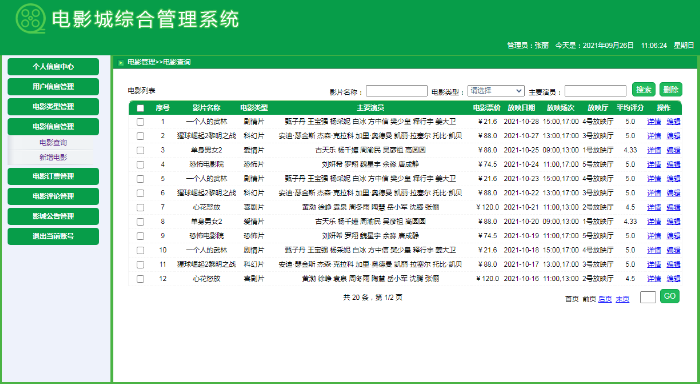
Task: Click the 电影城综合管理系统 title text
Action: tap(146, 19)
